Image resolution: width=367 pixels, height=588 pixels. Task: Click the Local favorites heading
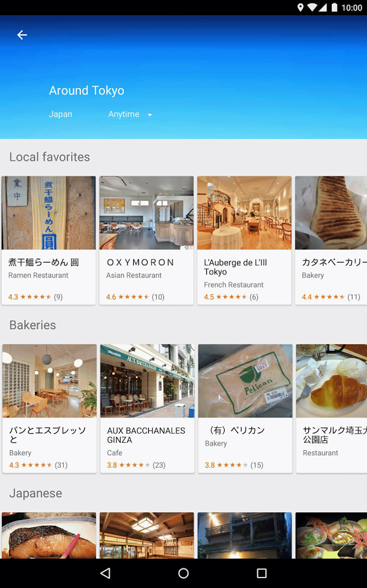click(50, 157)
